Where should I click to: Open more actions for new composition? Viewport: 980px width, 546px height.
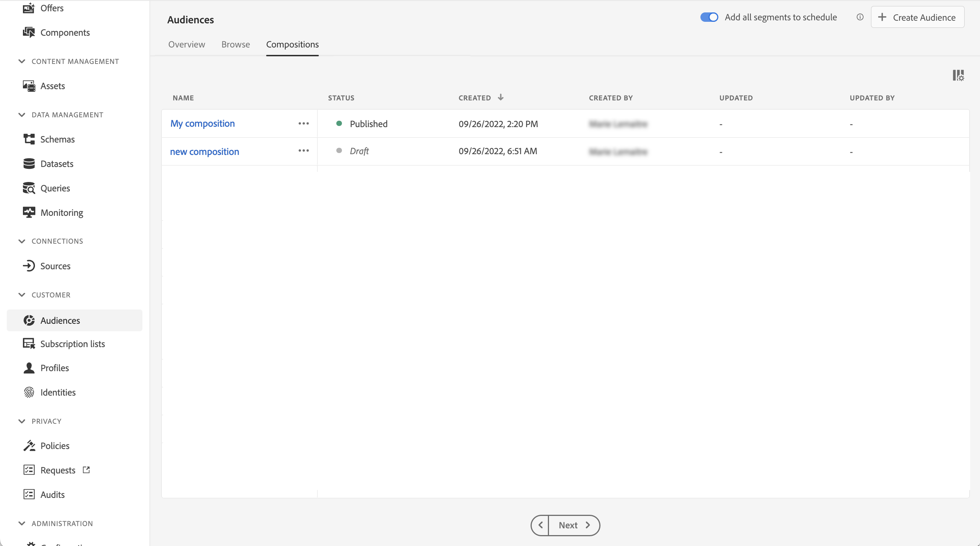coord(303,151)
